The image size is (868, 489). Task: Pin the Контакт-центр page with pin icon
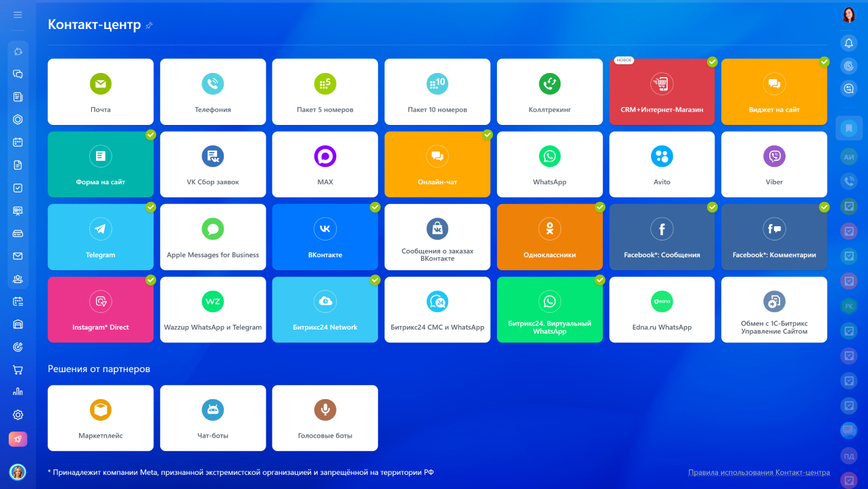pos(149,26)
